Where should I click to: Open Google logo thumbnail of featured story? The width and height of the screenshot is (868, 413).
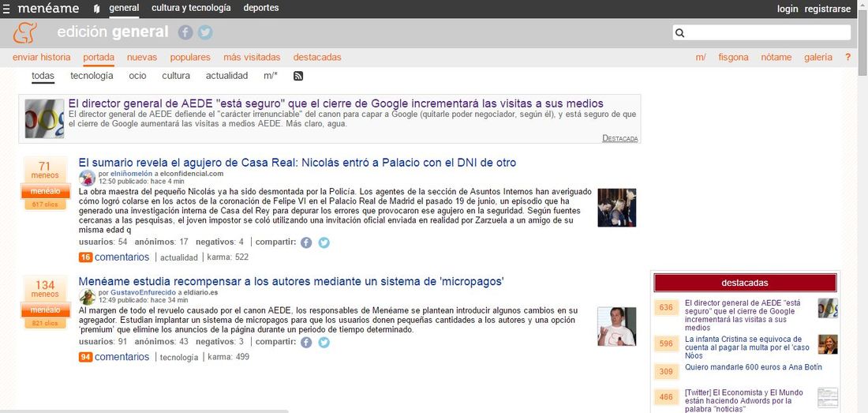pyautogui.click(x=44, y=118)
